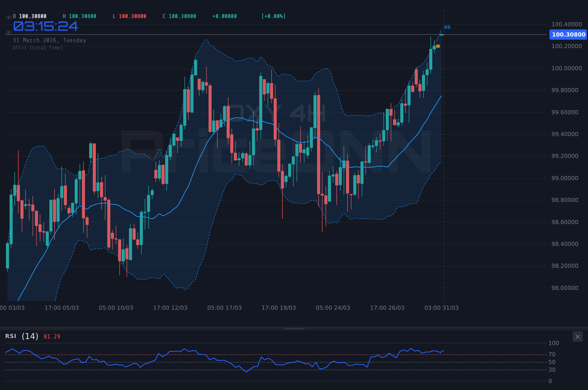Close the RSI (14) indicator panel
Image resolution: width=588 pixels, height=390 pixels.
pyautogui.click(x=578, y=336)
